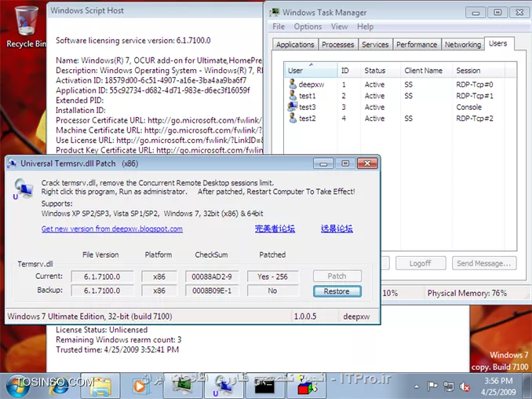532x399 pixels.
Task: Click the large computer icon in patch dialog
Action: pyautogui.click(x=23, y=189)
